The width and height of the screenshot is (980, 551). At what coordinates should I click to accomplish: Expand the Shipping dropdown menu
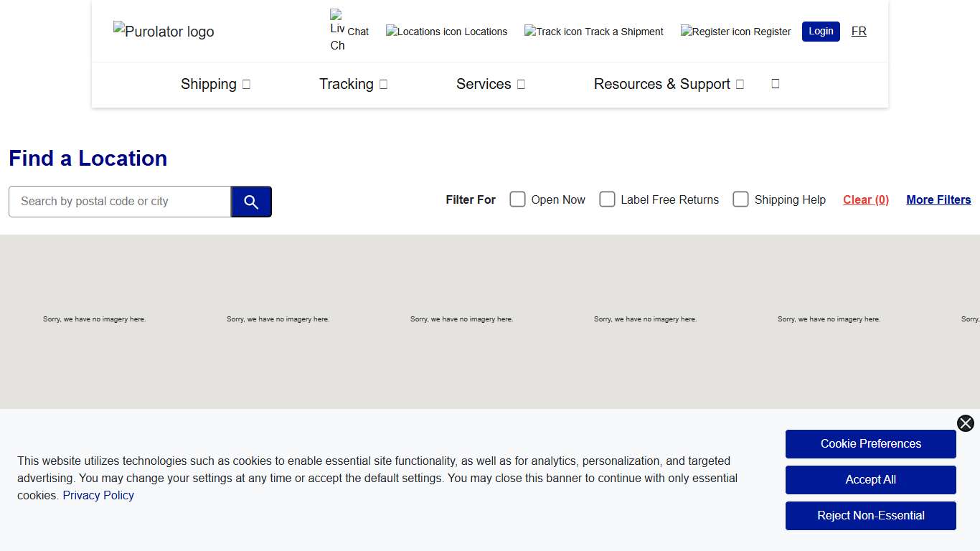[215, 84]
